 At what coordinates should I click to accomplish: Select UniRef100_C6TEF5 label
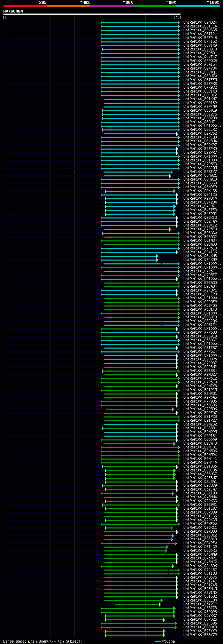click(x=200, y=80)
